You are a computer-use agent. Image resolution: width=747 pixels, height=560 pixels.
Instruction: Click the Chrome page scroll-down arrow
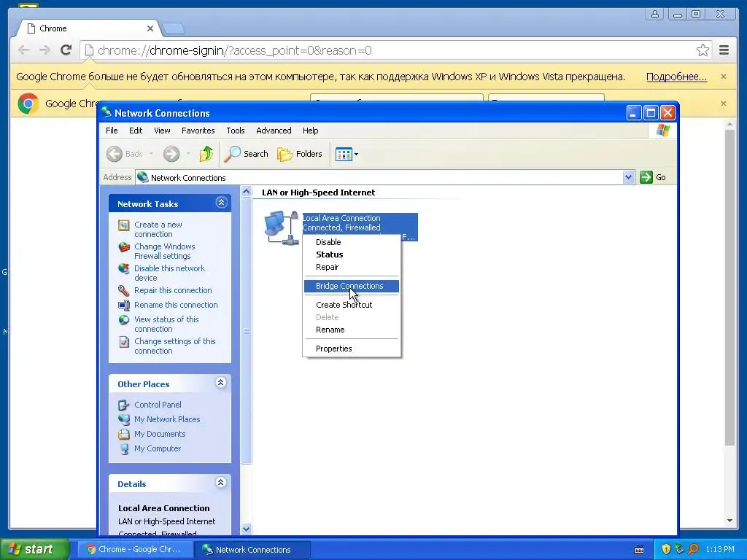729,521
